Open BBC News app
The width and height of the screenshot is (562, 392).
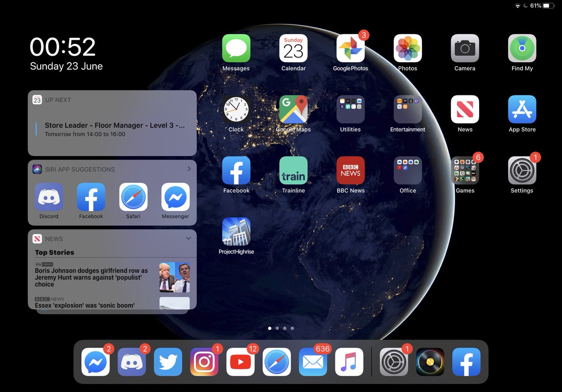coord(350,171)
